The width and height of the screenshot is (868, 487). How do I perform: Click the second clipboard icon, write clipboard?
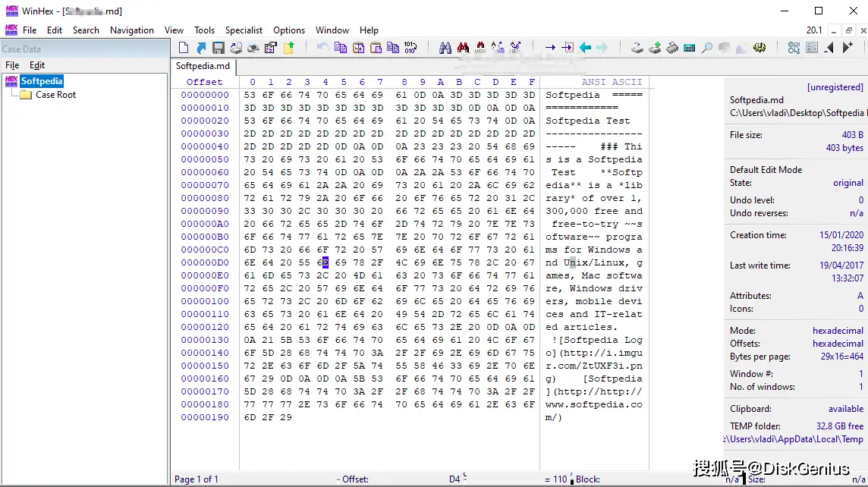tap(376, 48)
